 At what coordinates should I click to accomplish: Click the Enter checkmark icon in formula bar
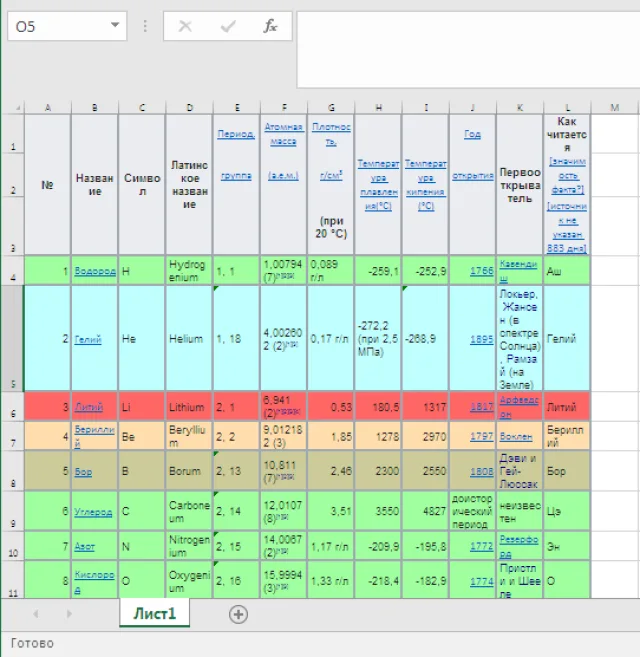click(228, 26)
